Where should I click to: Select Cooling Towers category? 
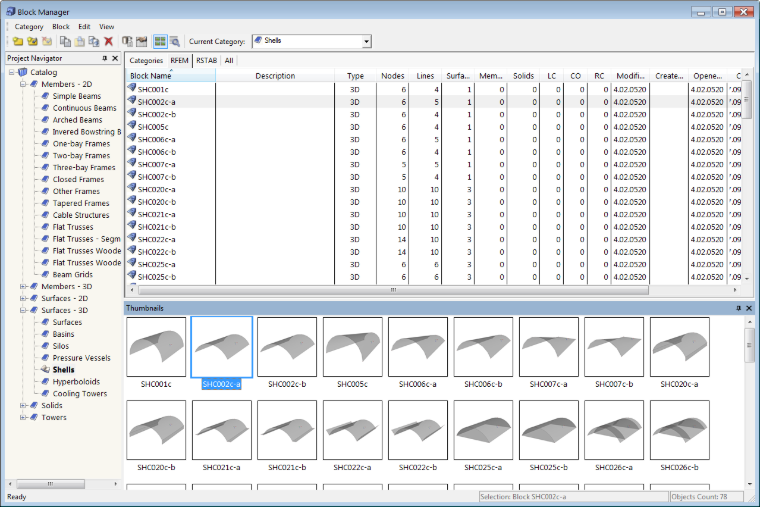[x=79, y=394]
